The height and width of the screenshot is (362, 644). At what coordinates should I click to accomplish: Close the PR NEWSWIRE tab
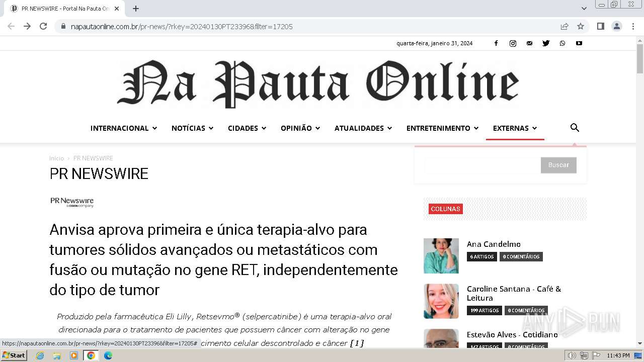coord(117,9)
